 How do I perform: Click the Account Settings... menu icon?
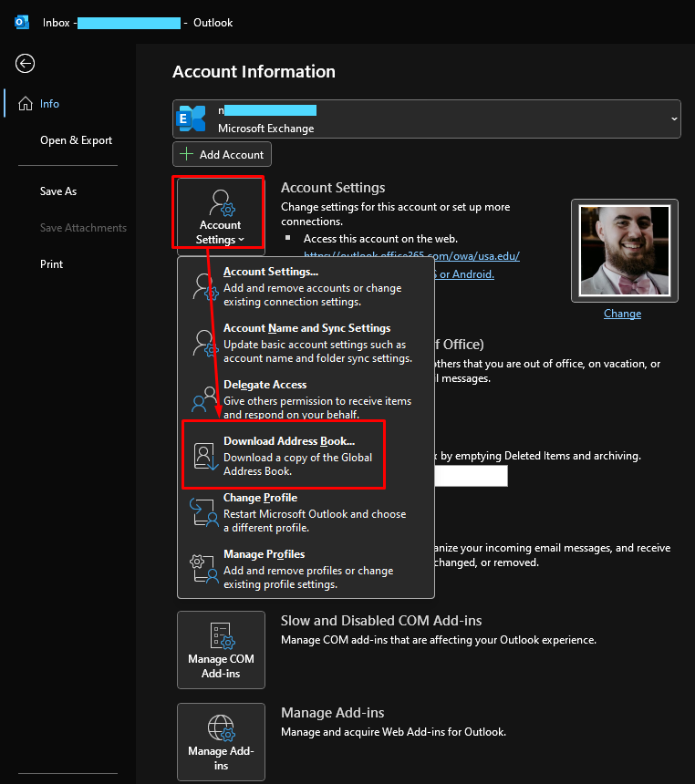click(205, 286)
